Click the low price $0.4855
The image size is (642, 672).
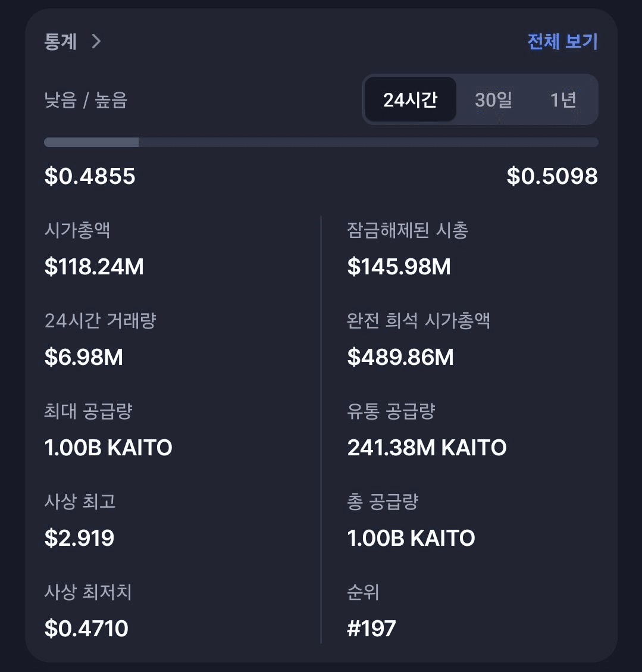(90, 176)
